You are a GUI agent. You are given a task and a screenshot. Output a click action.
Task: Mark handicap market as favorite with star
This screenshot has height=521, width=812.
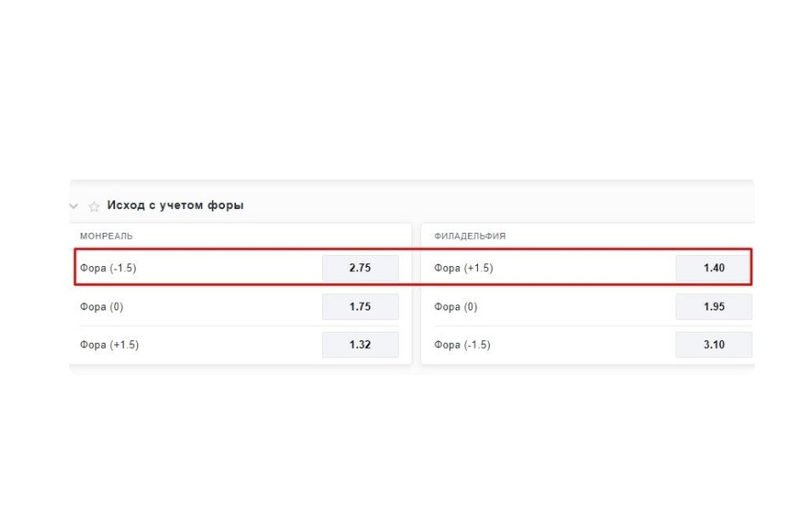point(94,206)
